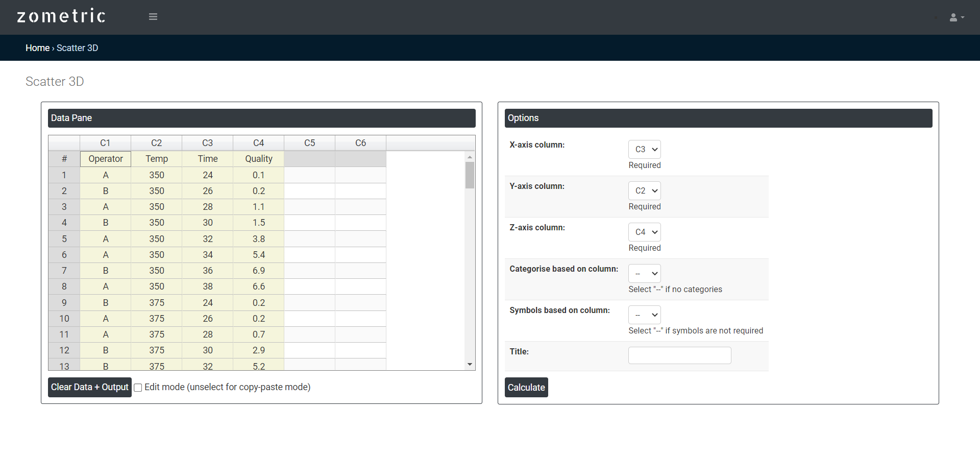Select the C5 column header

(x=309, y=143)
